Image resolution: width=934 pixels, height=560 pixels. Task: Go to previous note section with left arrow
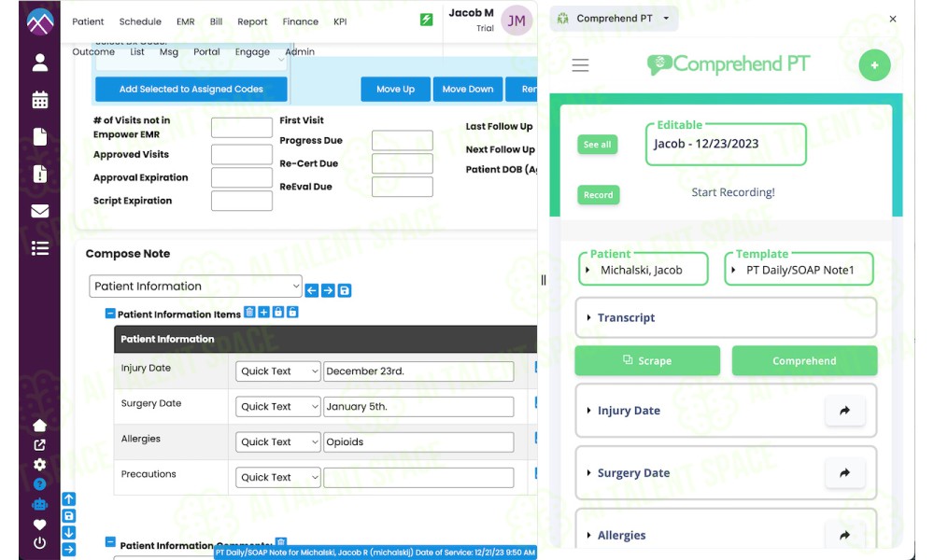pyautogui.click(x=312, y=290)
